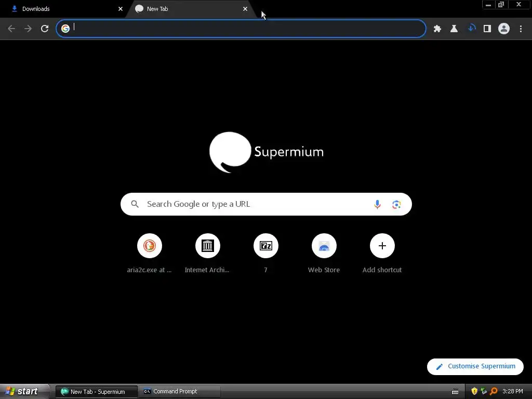Click the network connection tray icon
The width and height of the screenshot is (532, 399).
(x=484, y=391)
